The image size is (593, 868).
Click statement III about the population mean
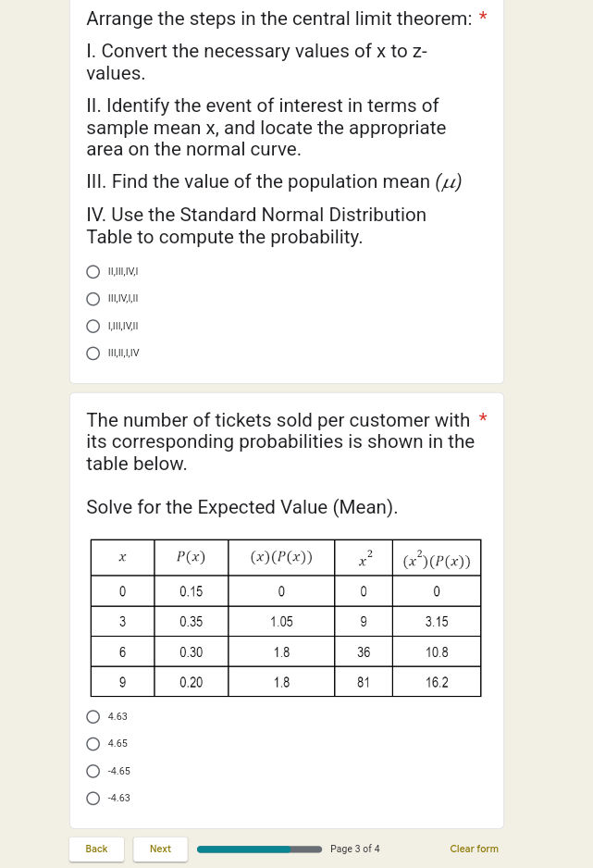point(273,181)
